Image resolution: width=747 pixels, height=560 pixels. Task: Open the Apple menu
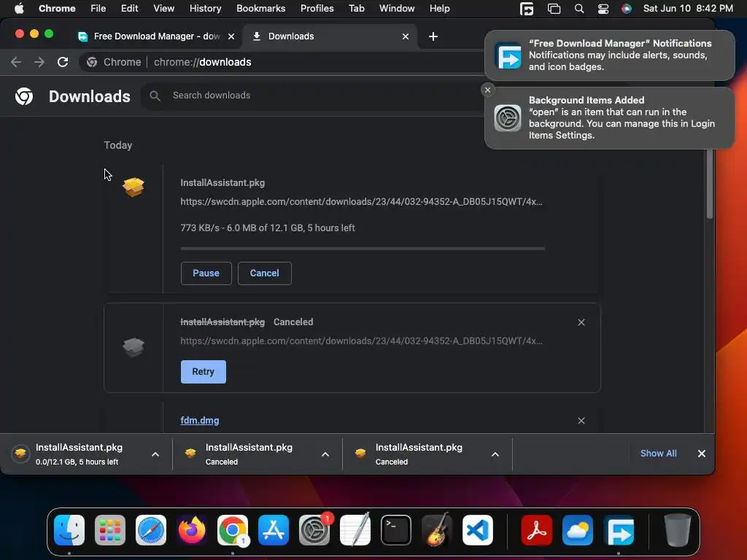click(19, 9)
